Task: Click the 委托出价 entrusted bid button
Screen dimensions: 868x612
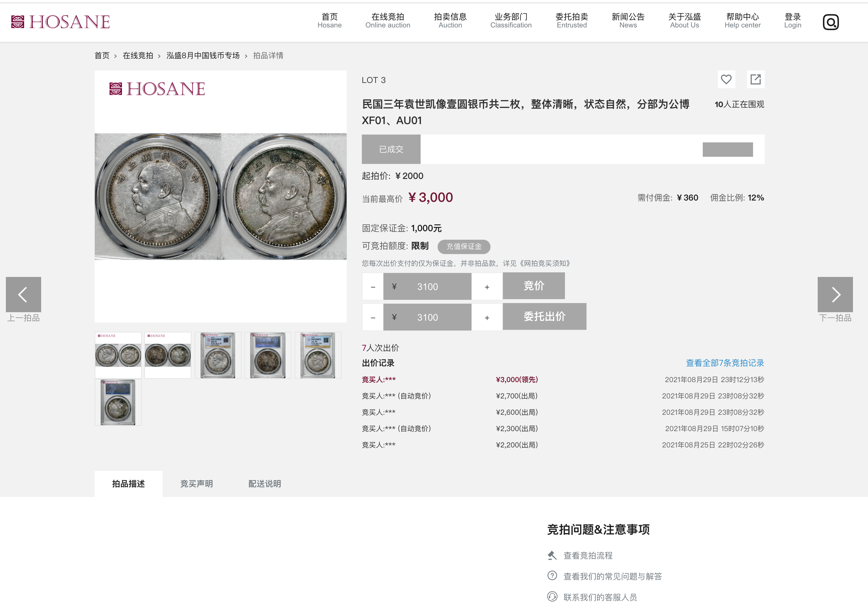Action: pos(544,317)
